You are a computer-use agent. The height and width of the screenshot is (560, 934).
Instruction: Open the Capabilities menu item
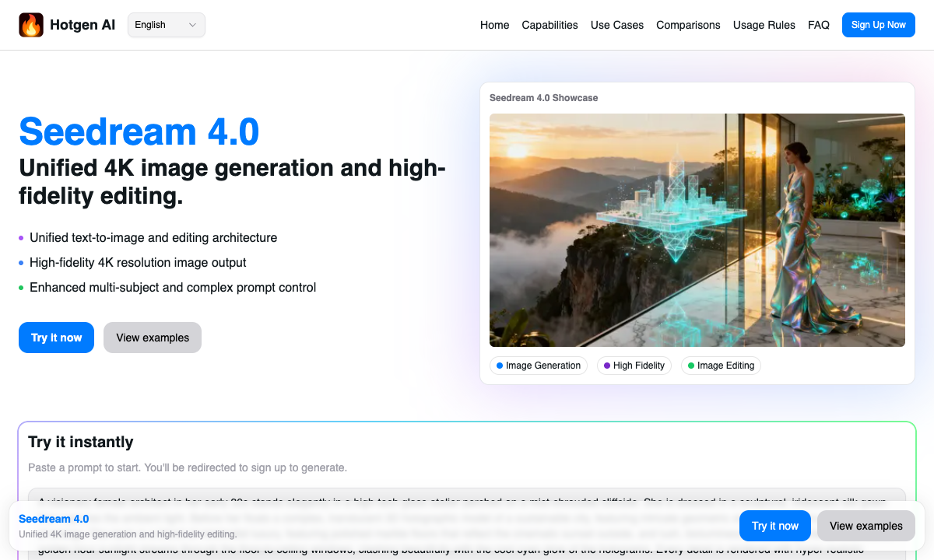(x=550, y=25)
